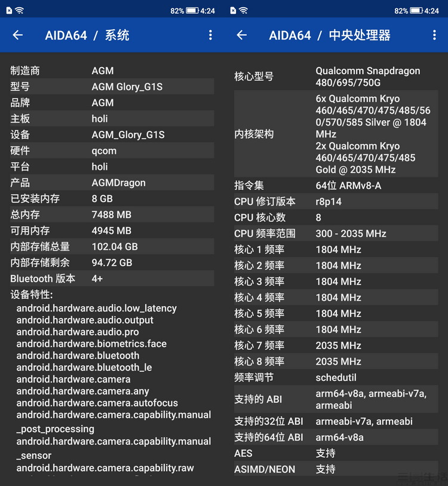Tap the back arrow on the 系统 screen

(18, 35)
